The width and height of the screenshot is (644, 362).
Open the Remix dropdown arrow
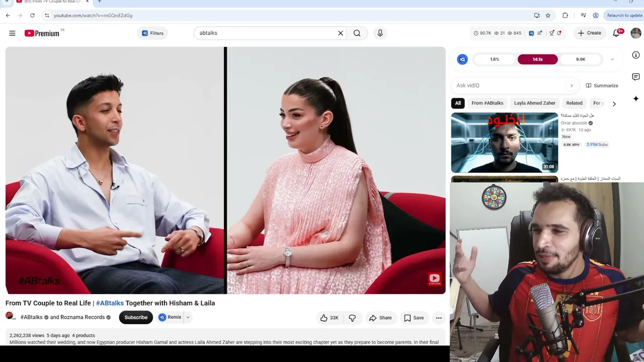pos(188,317)
